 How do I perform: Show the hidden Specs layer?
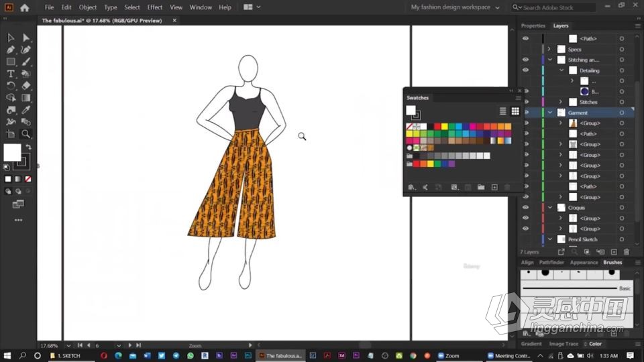(x=525, y=49)
